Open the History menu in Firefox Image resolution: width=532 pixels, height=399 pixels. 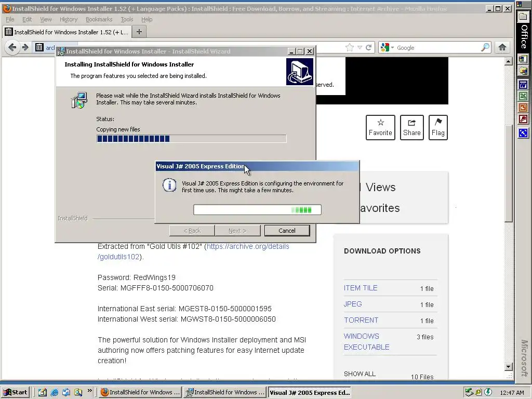69,19
